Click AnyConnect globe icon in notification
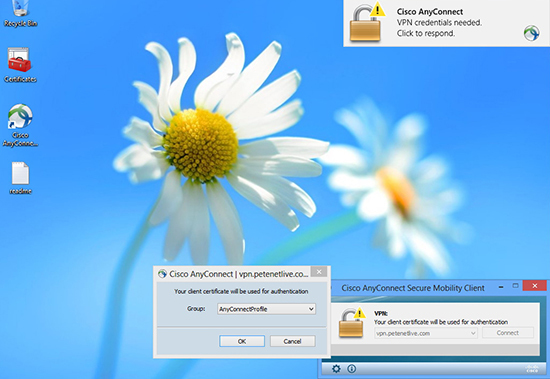This screenshot has width=550, height=379. [531, 33]
